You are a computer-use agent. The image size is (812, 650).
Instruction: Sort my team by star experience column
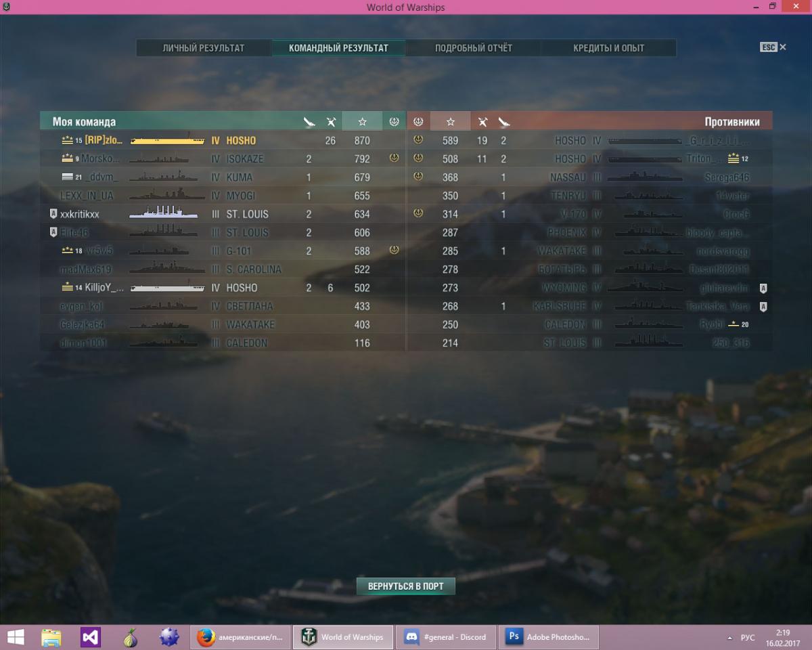[x=362, y=122]
